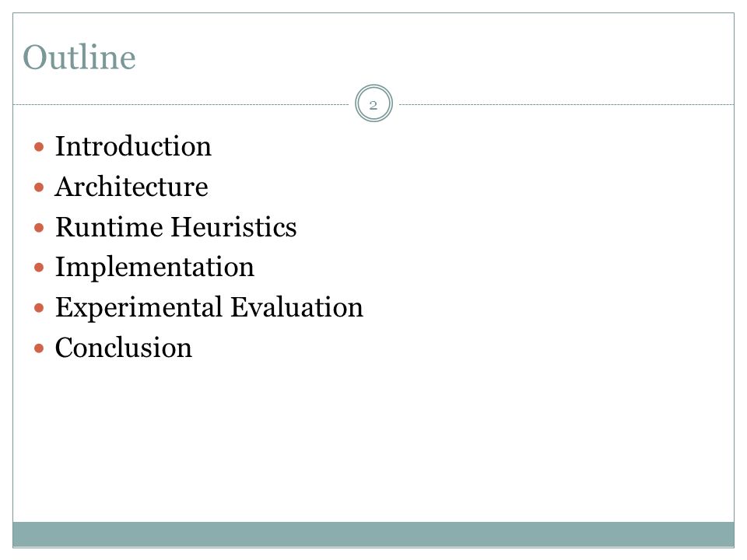Select the orange bullet beside Introduction

click(39, 147)
